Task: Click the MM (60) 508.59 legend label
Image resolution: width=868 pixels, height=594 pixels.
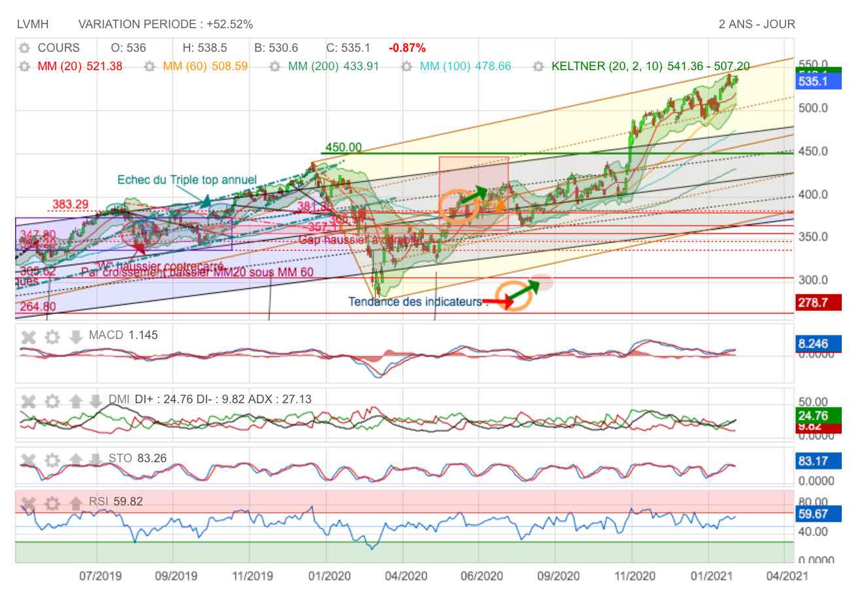Action: (x=205, y=66)
